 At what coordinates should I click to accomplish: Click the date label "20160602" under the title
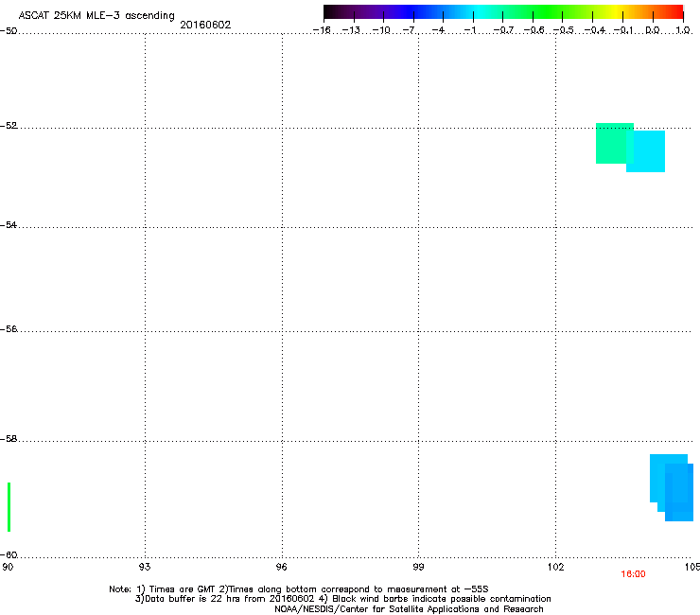pyautogui.click(x=205, y=25)
